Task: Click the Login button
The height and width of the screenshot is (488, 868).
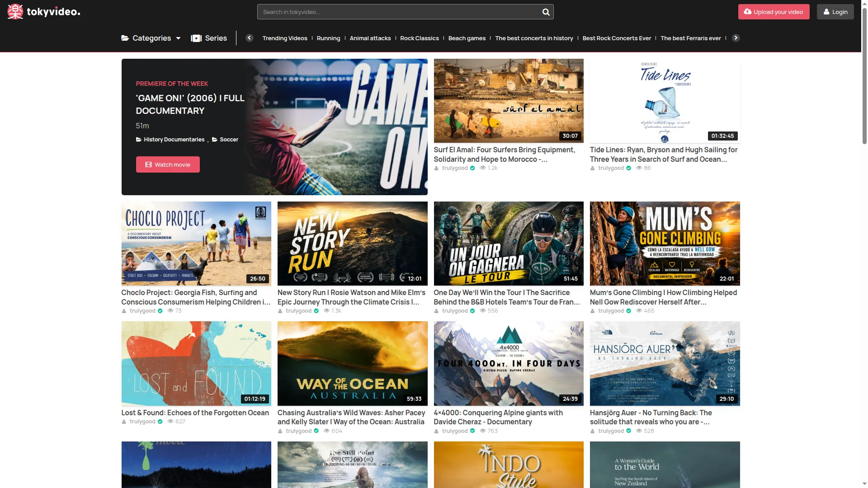Action: pyautogui.click(x=835, y=12)
